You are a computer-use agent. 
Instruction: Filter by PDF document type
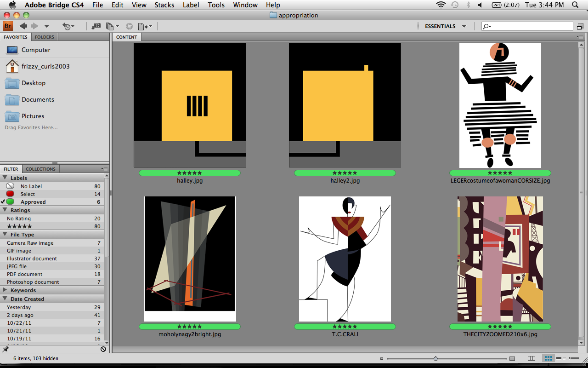(x=52, y=274)
